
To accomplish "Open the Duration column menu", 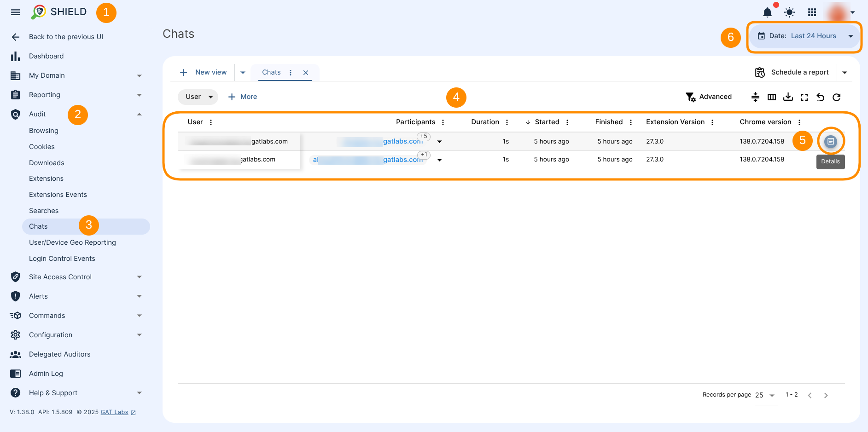I will tap(507, 122).
